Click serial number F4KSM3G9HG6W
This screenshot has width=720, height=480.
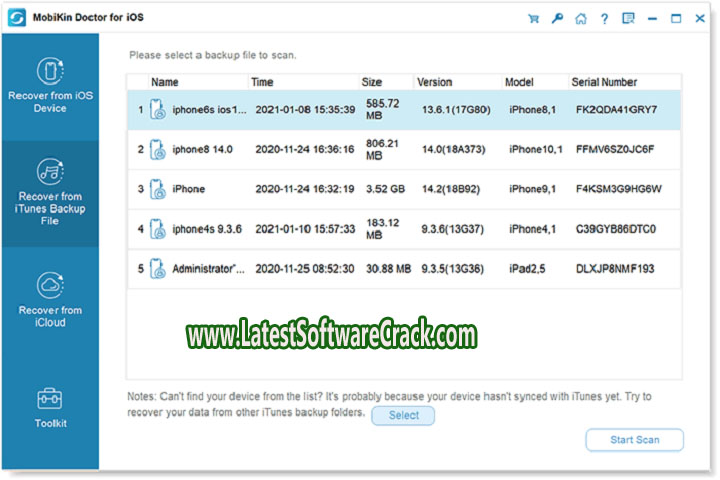(619, 189)
